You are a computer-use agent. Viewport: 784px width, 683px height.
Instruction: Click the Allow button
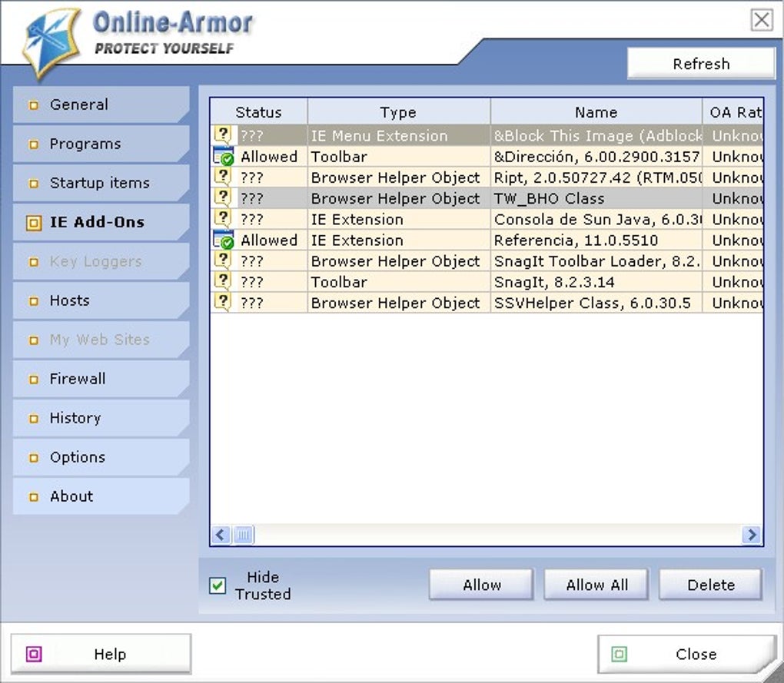tap(481, 585)
